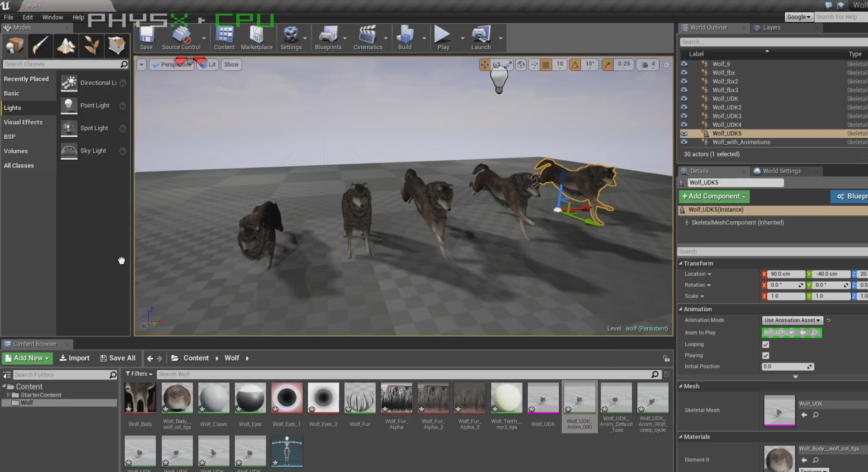Toggle grid snapping icon in viewport
Viewport: 868px width, 472px height.
(546, 65)
